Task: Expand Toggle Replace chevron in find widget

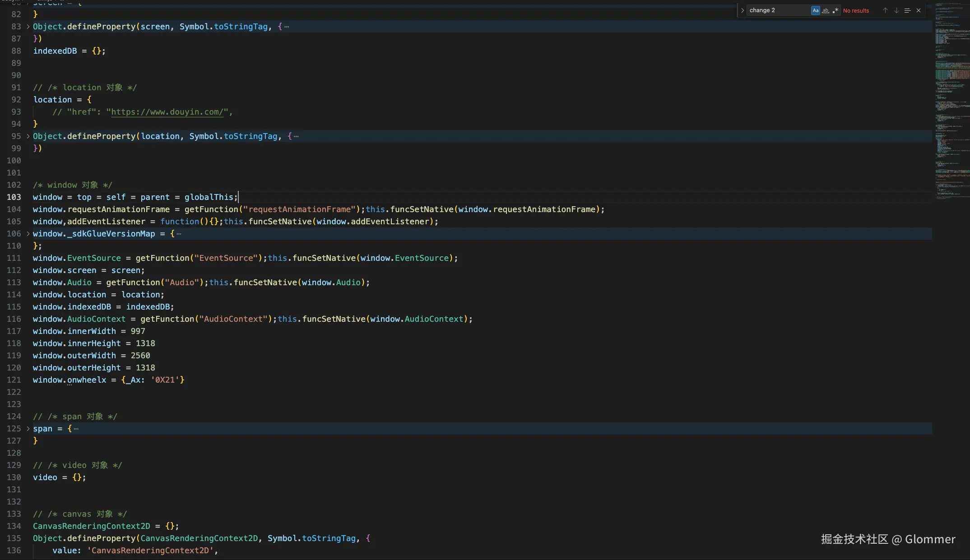Action: (742, 10)
